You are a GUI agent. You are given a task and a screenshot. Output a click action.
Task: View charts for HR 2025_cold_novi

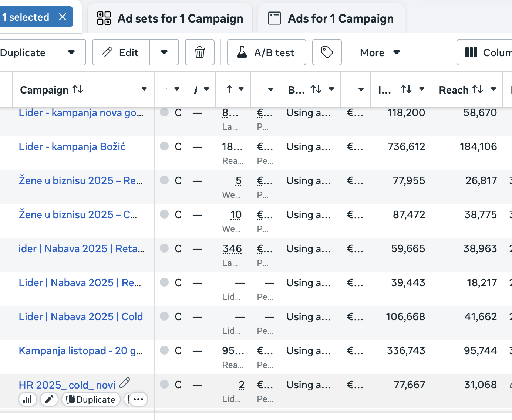pyautogui.click(x=28, y=399)
